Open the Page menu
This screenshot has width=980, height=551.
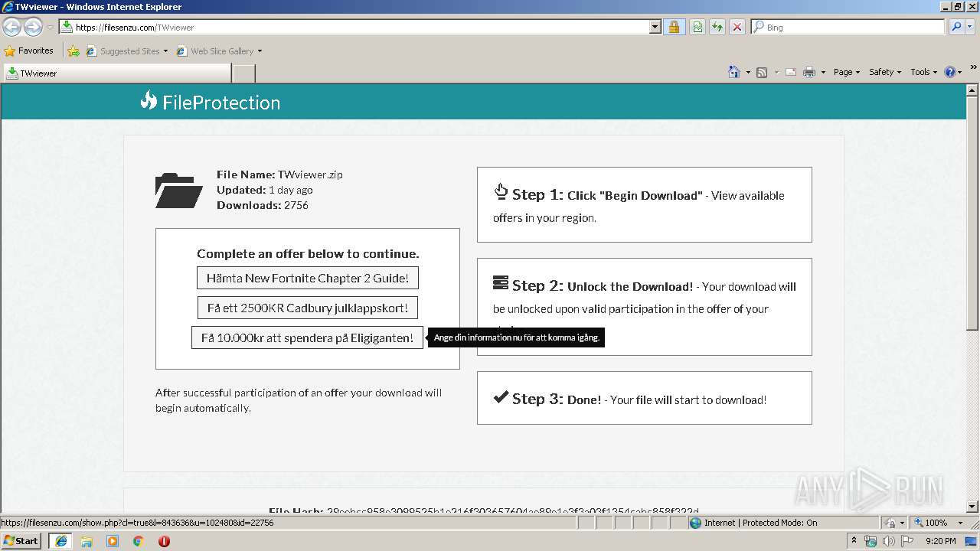(846, 72)
